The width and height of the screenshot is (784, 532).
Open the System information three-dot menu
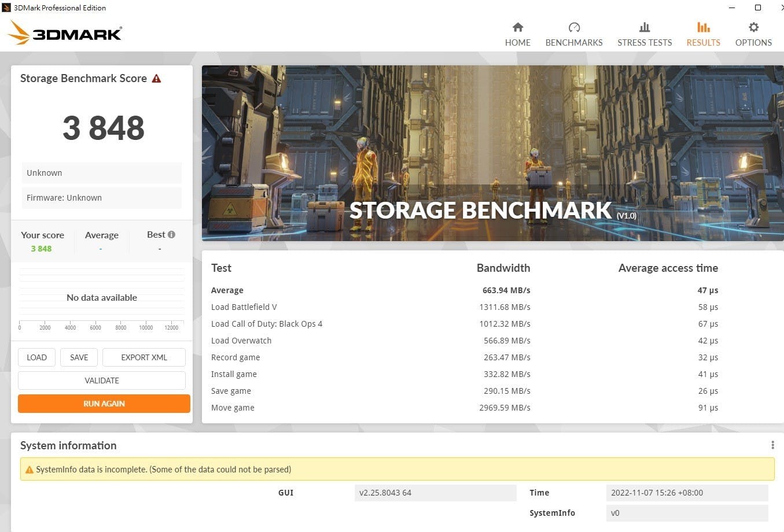tap(772, 445)
